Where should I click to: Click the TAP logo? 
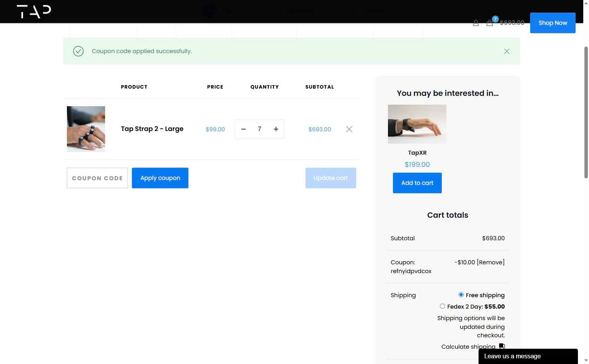coord(34,11)
